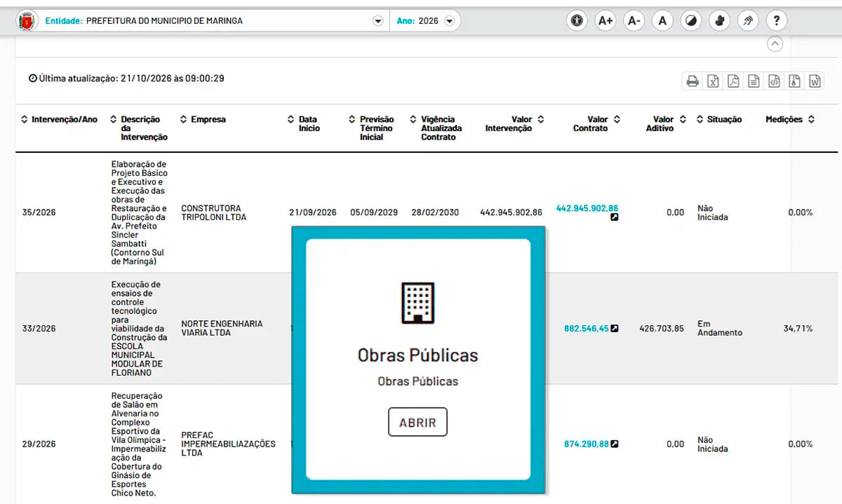Click the ABRIR button on Obras Públicas card
This screenshot has width=842, height=504.
417,423
